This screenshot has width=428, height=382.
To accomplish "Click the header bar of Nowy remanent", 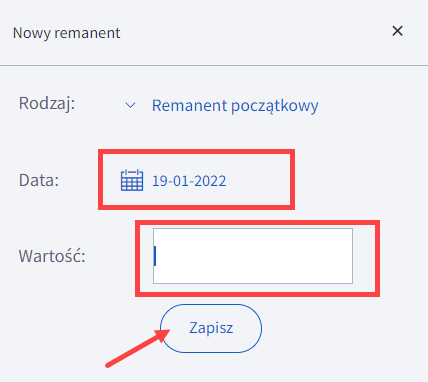I will [214, 33].
